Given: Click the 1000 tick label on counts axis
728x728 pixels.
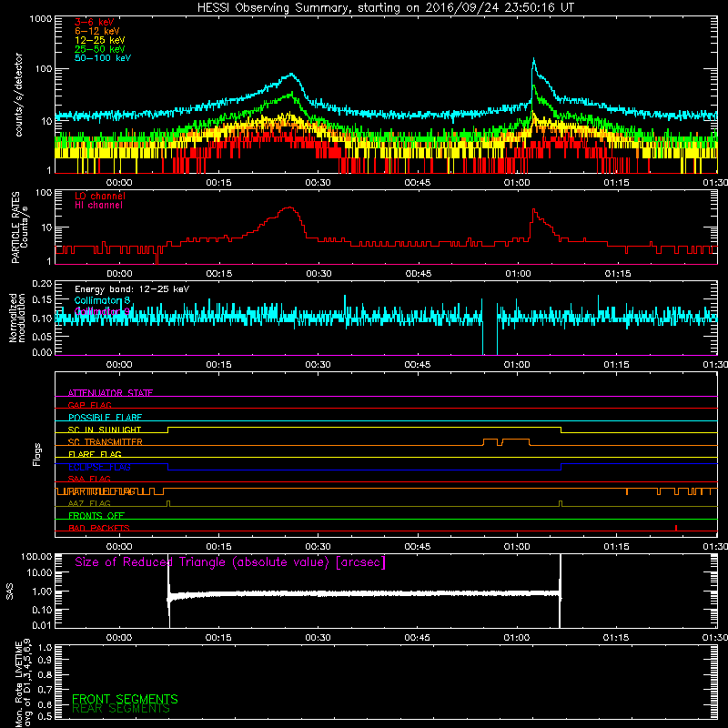Looking at the screenshot, I should (40, 19).
